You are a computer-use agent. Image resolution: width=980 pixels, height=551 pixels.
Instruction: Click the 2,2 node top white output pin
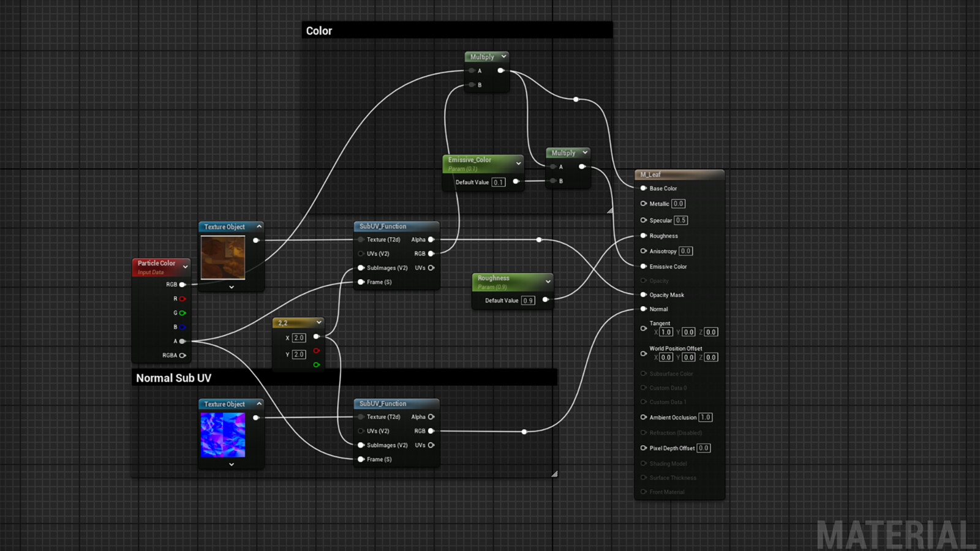pos(317,336)
